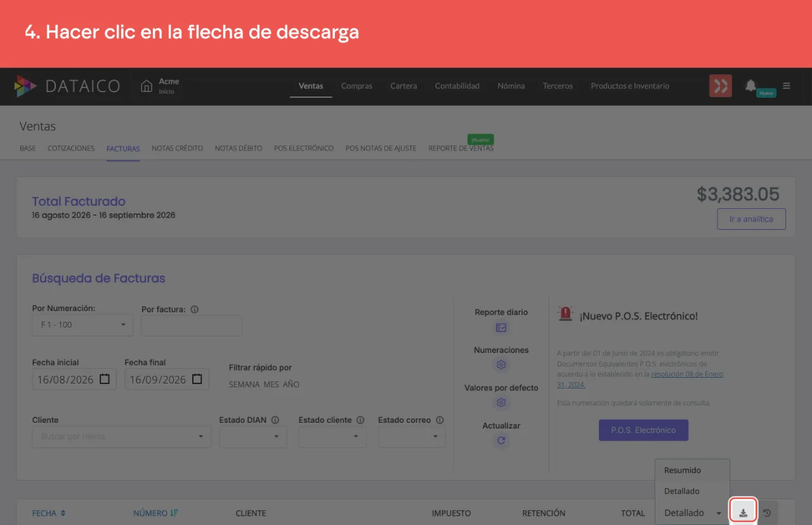Switch to the NOTAS CRÉDITO tab
The image size is (812, 525).
[x=177, y=149]
